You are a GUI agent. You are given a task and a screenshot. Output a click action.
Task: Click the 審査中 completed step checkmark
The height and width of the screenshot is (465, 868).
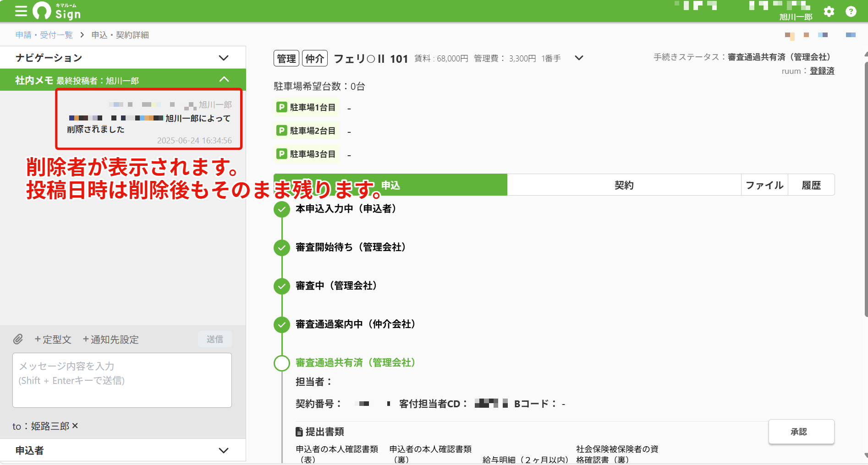[x=282, y=286]
